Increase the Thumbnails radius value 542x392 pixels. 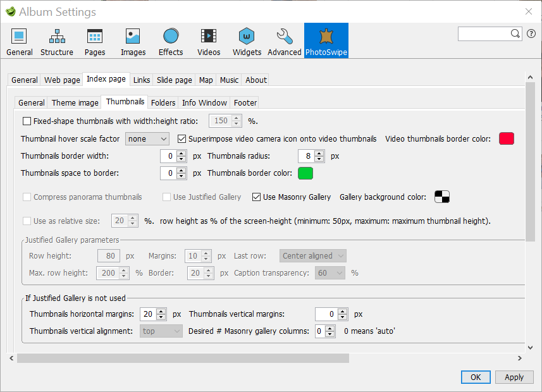coord(319,153)
